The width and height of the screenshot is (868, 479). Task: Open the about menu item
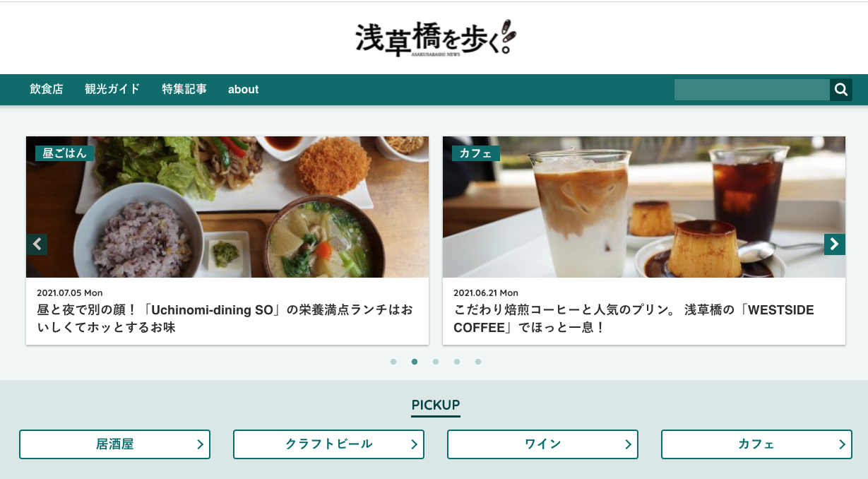(x=243, y=90)
